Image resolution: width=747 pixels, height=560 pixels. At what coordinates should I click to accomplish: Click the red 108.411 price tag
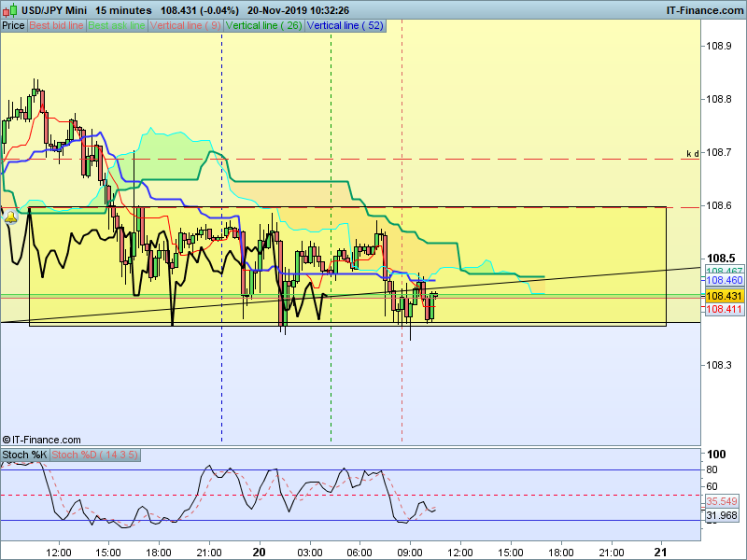click(725, 310)
